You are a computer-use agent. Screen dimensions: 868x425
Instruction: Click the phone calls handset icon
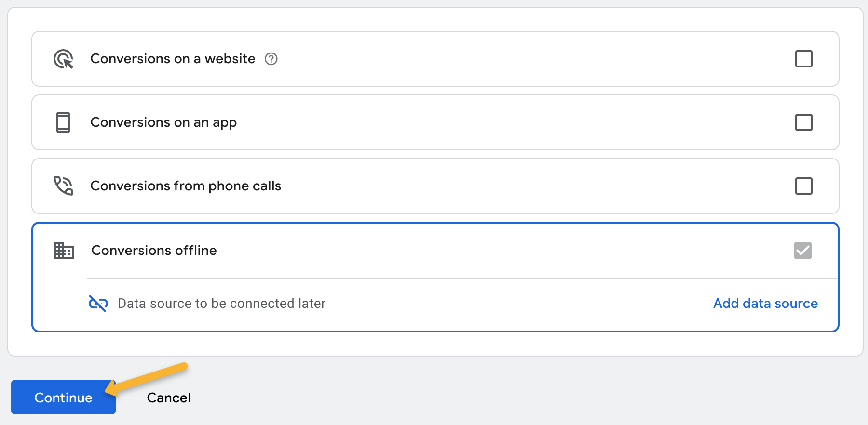coord(63,186)
